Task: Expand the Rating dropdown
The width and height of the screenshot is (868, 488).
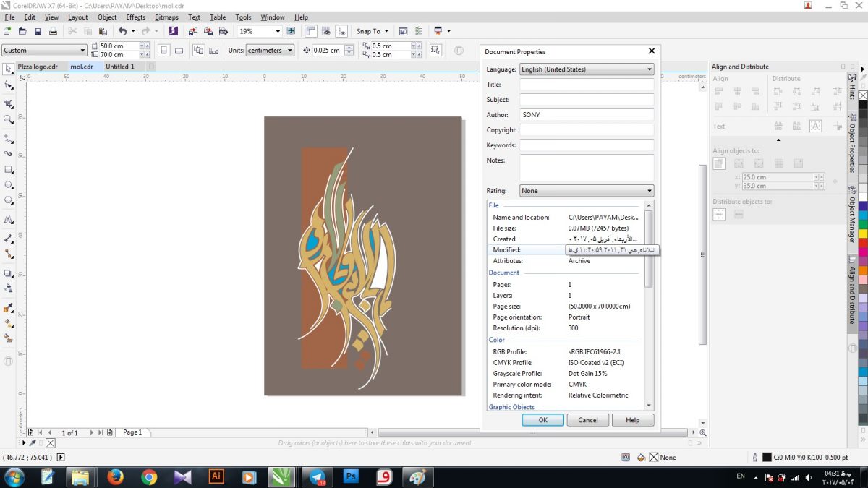Action: (587, 191)
